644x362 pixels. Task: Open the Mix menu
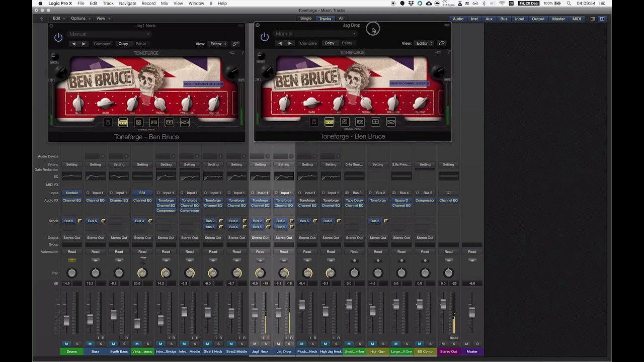(165, 4)
